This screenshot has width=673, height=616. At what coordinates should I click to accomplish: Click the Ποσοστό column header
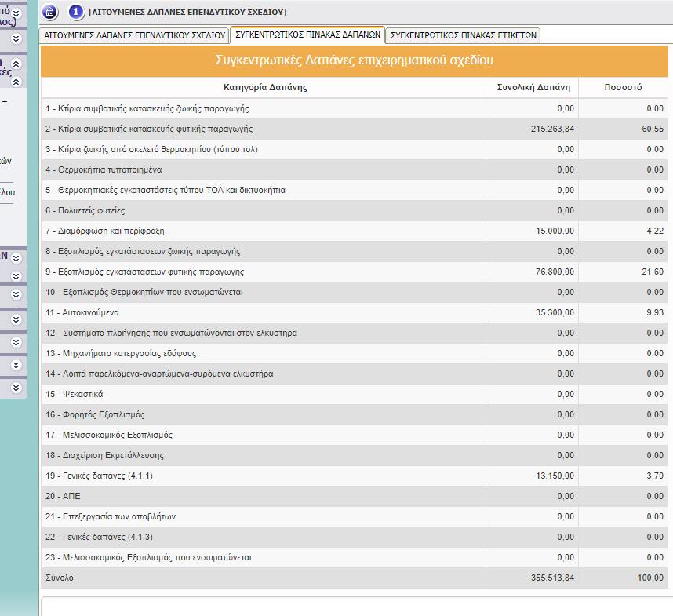623,88
